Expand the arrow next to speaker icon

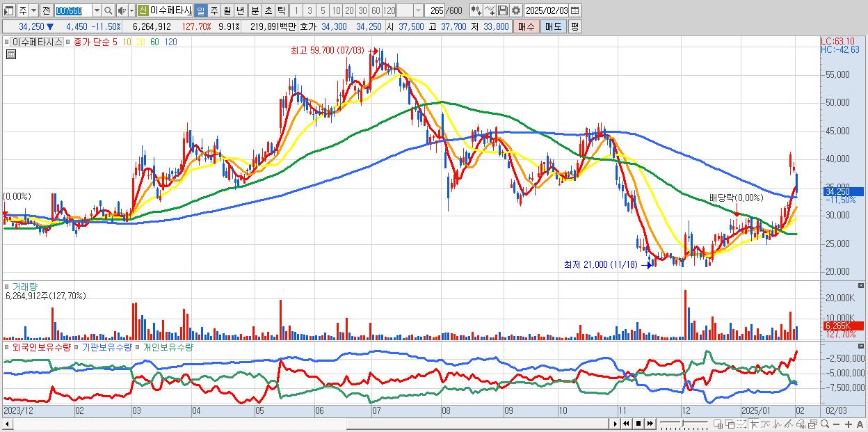[x=131, y=10]
